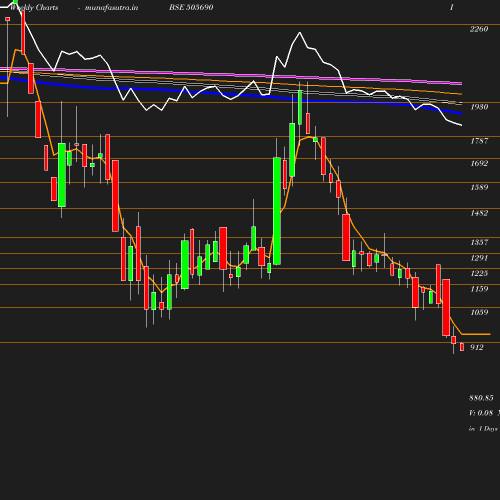The image size is (500, 500).
Task: Click the 1482 price level label
Action: coord(479,213)
